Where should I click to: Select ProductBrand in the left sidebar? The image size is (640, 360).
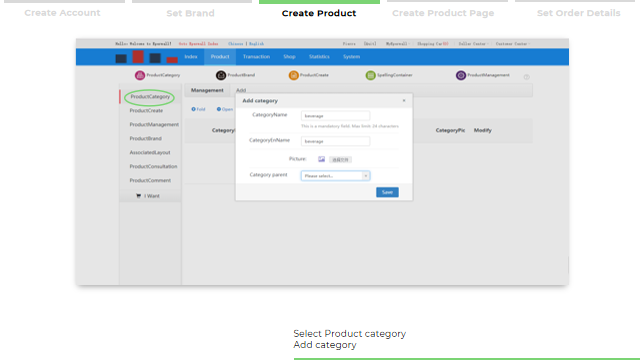click(146, 138)
